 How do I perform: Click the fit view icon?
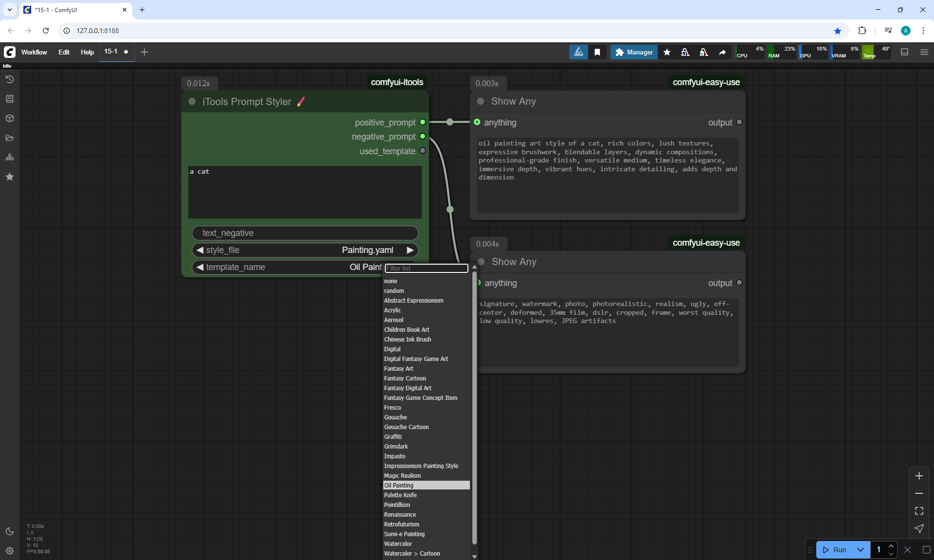point(919,511)
